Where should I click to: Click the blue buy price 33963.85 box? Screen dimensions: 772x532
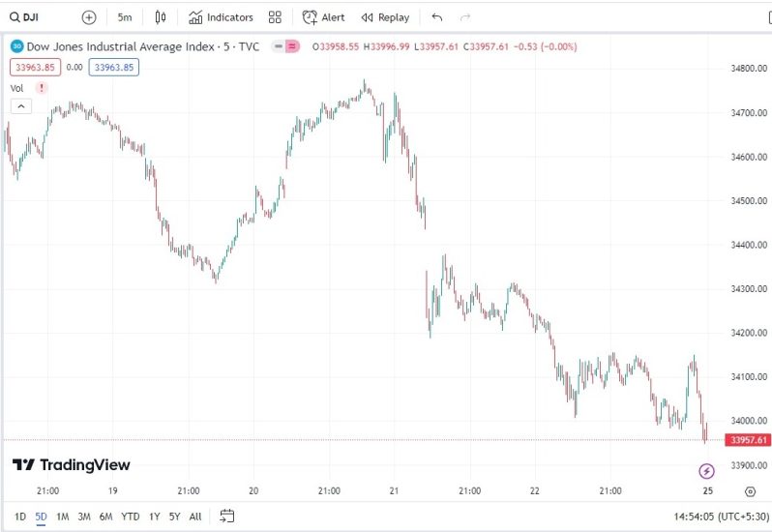114,67
